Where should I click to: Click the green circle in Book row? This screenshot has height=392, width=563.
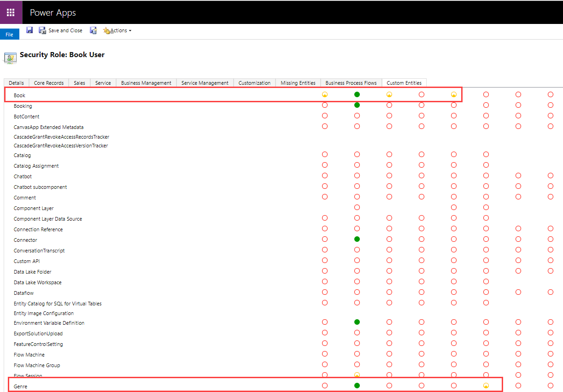(357, 94)
